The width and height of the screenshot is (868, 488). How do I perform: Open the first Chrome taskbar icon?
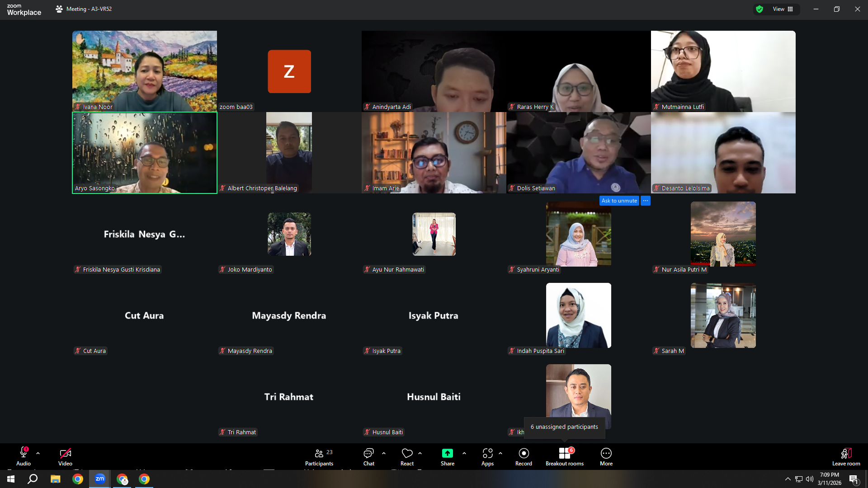click(x=78, y=479)
